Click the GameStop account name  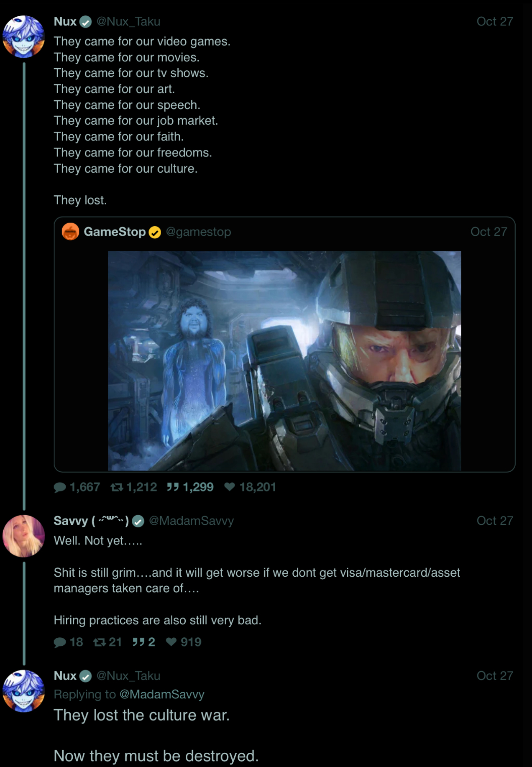(x=115, y=232)
